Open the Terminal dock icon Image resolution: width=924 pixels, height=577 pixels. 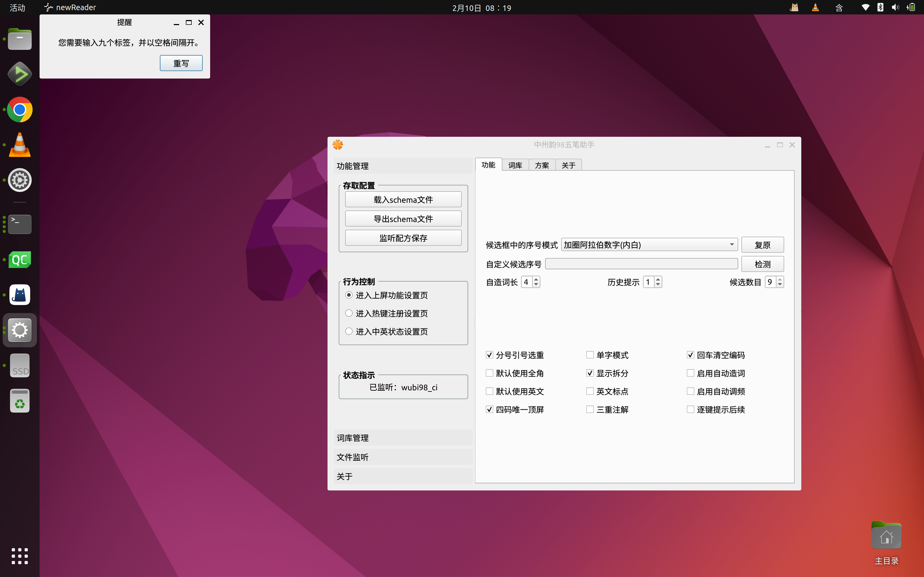coord(20,224)
